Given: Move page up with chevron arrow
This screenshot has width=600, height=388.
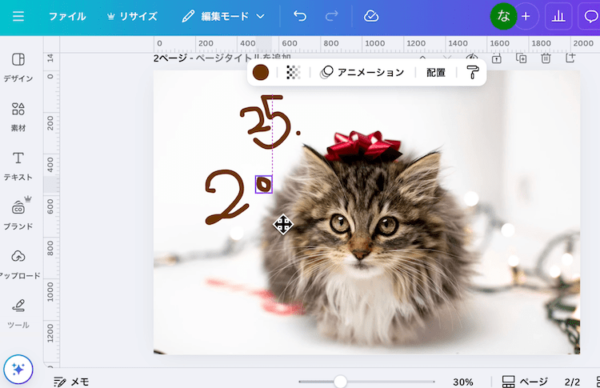Looking at the screenshot, I should coord(422,58).
